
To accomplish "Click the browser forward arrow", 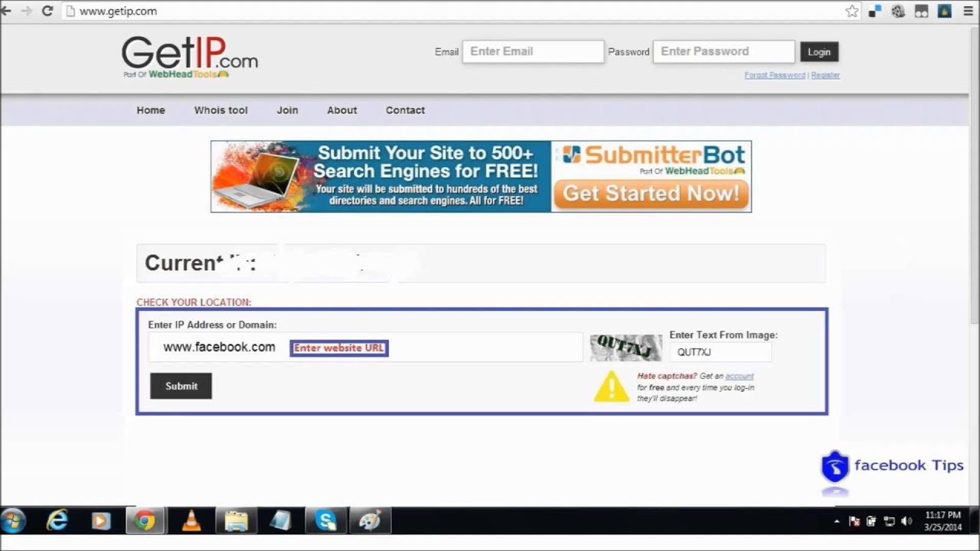I will click(27, 11).
